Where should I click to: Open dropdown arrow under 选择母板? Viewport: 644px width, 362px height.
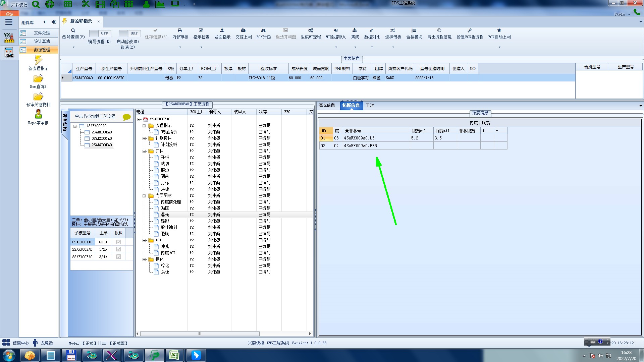(393, 47)
